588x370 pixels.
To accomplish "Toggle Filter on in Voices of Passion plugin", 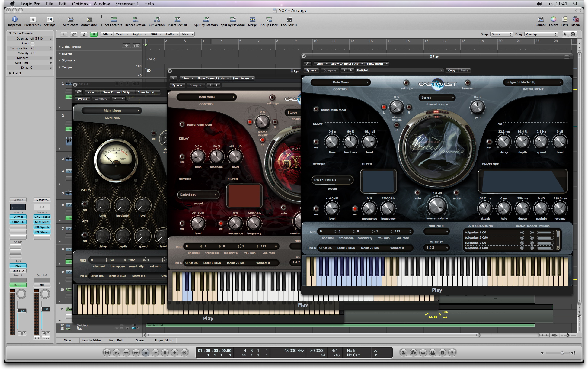I will [355, 208].
